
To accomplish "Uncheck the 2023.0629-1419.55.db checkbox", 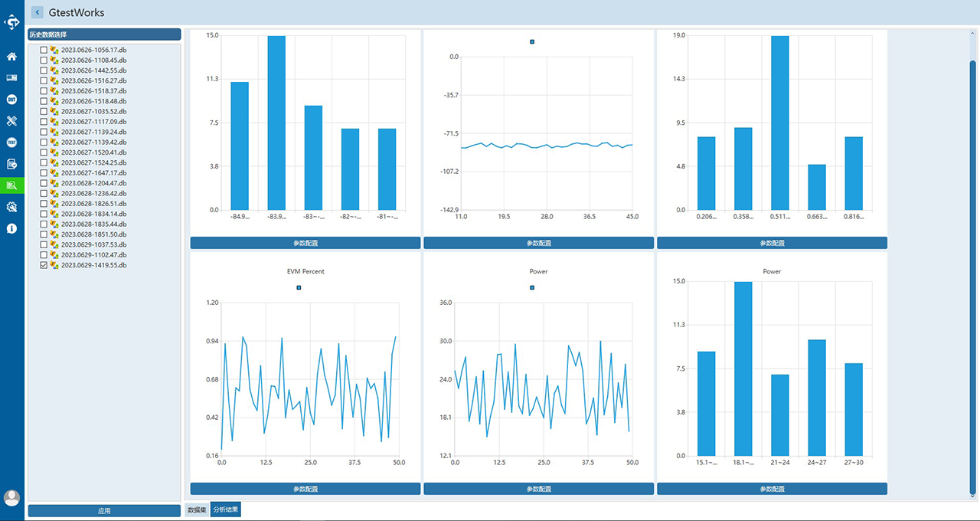I will point(44,265).
